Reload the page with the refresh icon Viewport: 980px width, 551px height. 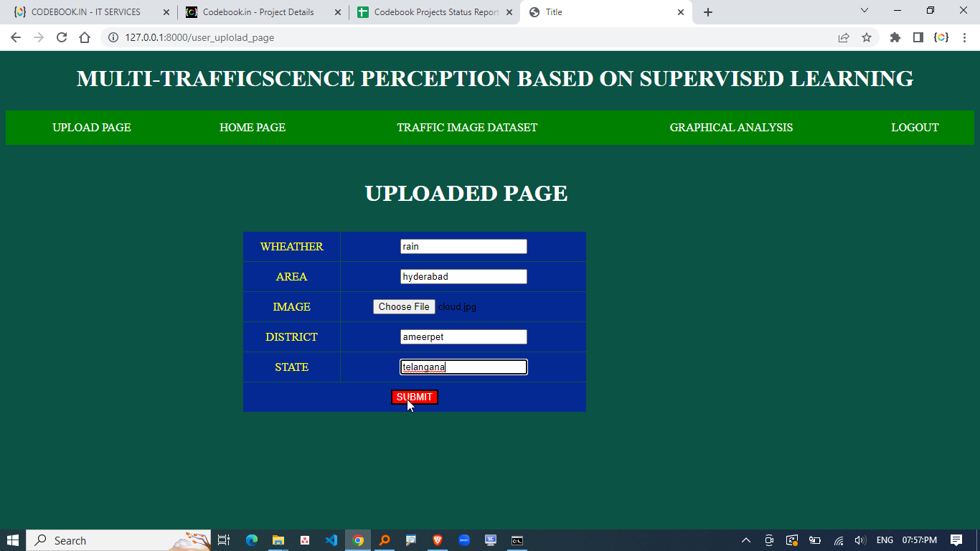(62, 37)
